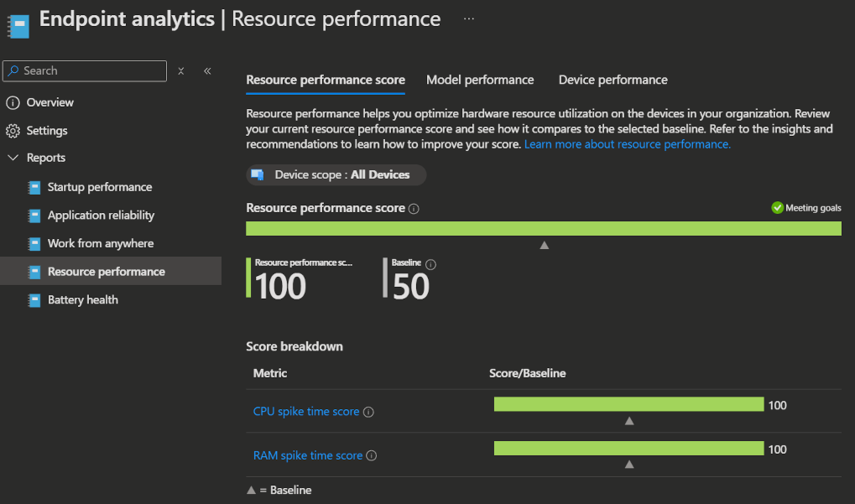Click the Device scope All Devices filter
Viewport: 855px width, 504px height.
(x=336, y=175)
